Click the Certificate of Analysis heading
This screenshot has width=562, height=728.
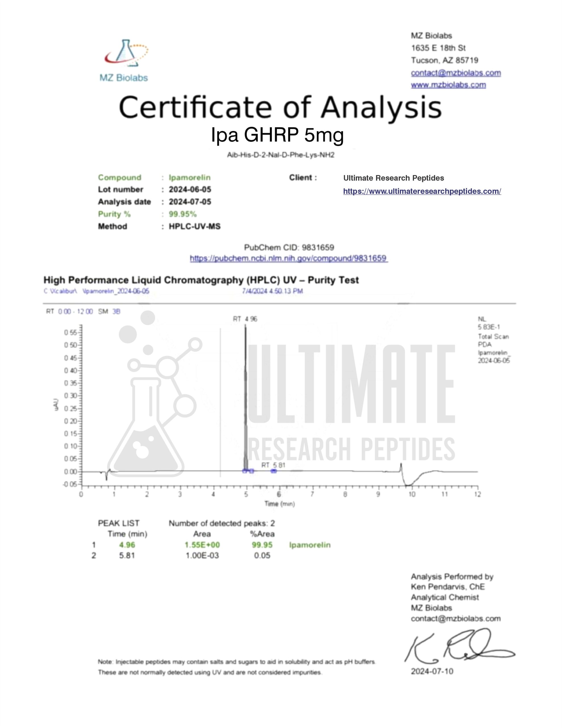click(x=280, y=107)
